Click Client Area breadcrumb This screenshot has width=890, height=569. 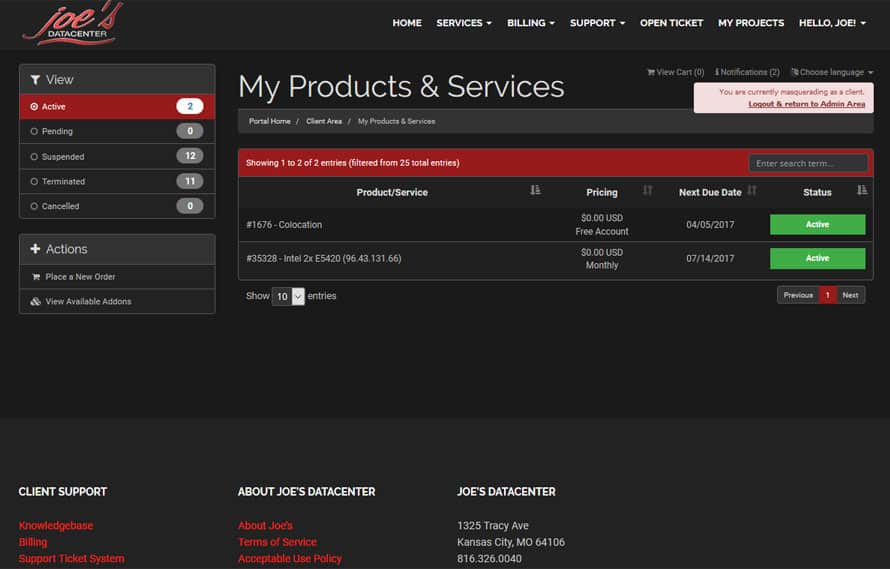pos(324,122)
